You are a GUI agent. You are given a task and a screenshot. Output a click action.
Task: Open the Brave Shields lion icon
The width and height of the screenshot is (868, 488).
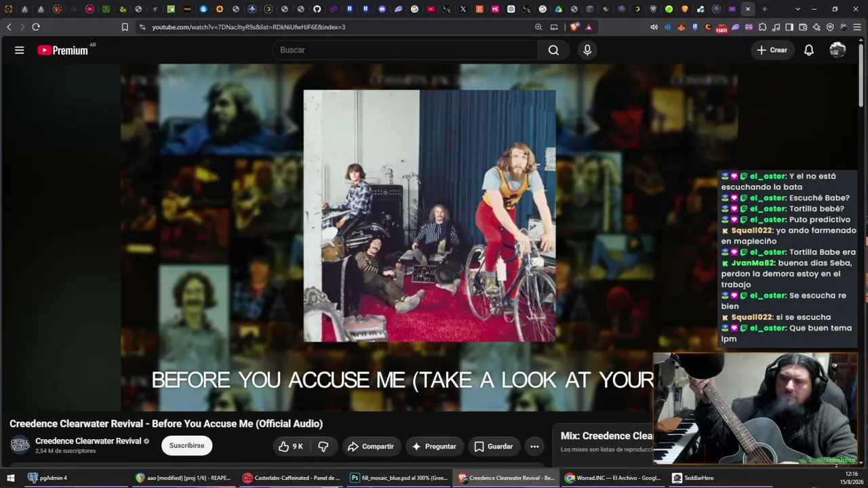[x=574, y=27]
